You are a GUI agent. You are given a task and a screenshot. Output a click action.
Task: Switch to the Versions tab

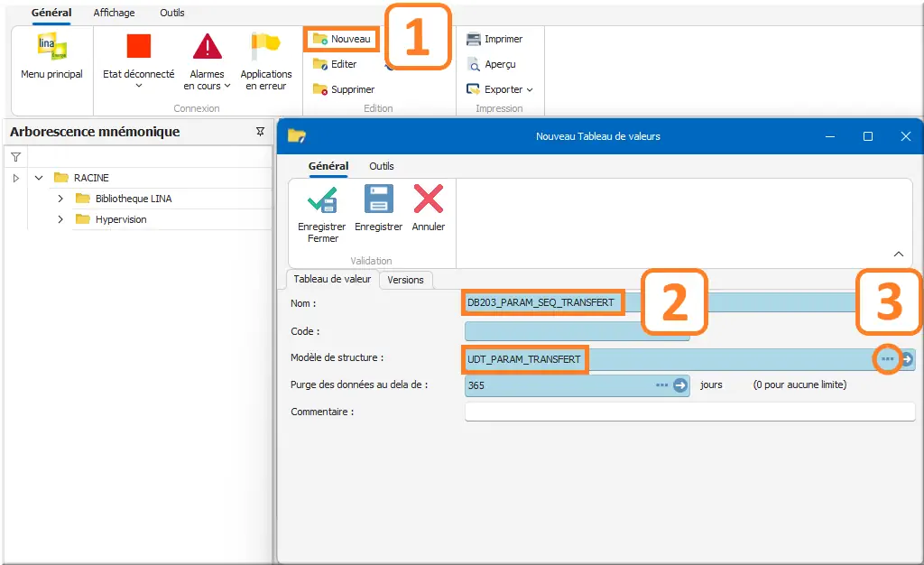click(x=405, y=280)
